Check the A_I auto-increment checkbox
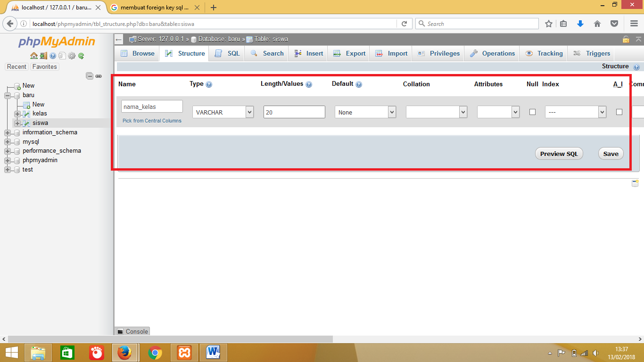644x362 pixels. point(619,112)
